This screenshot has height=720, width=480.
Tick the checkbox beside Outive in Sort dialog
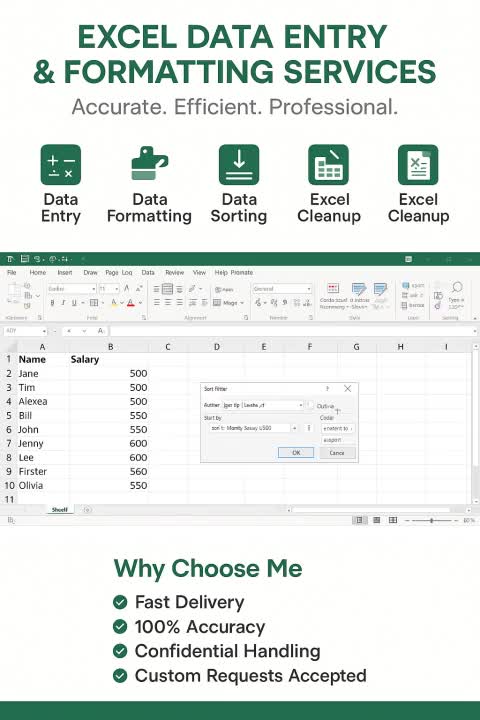click(311, 405)
